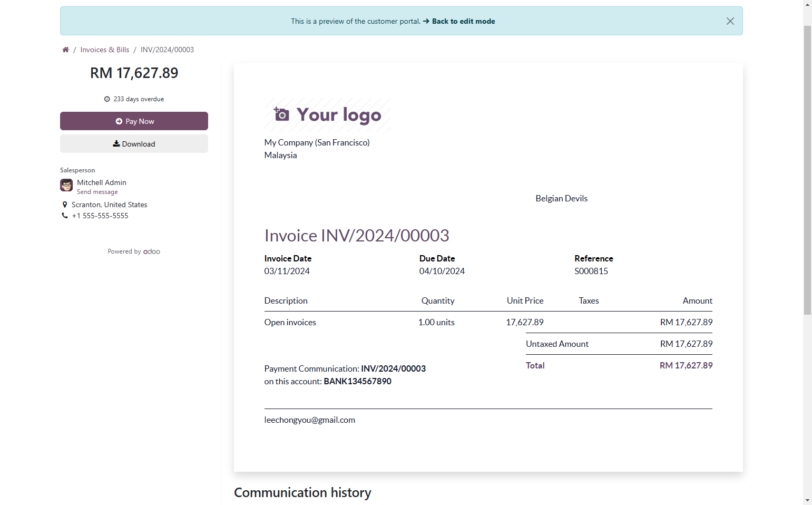Viewport: 812px width, 505px height.
Task: Click the leechongyou@gmail.com email
Action: click(310, 420)
